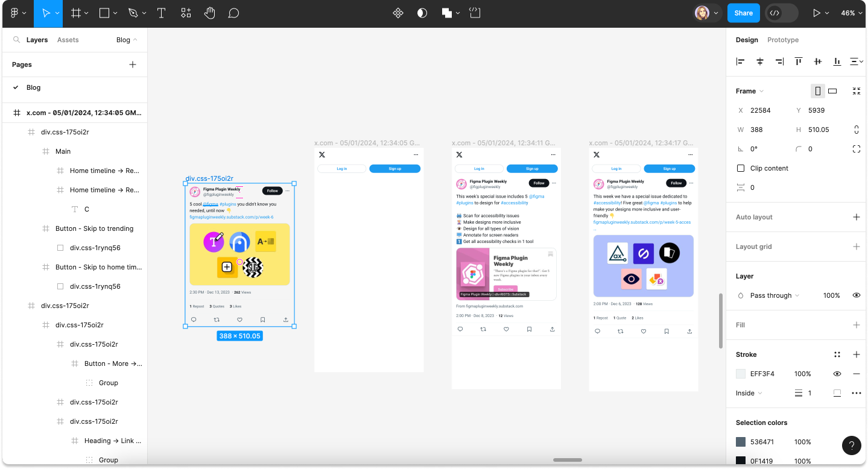Open the Blog pages dropdown
Image resolution: width=868 pixels, height=469 pixels.
pos(127,40)
